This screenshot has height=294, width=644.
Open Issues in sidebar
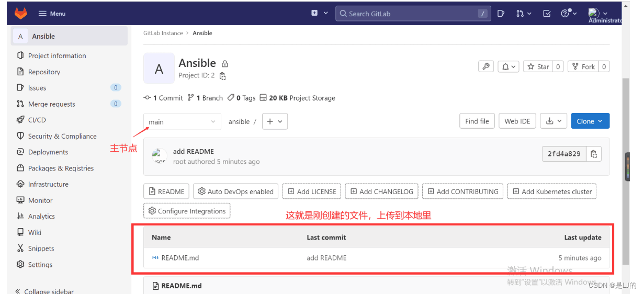37,88
